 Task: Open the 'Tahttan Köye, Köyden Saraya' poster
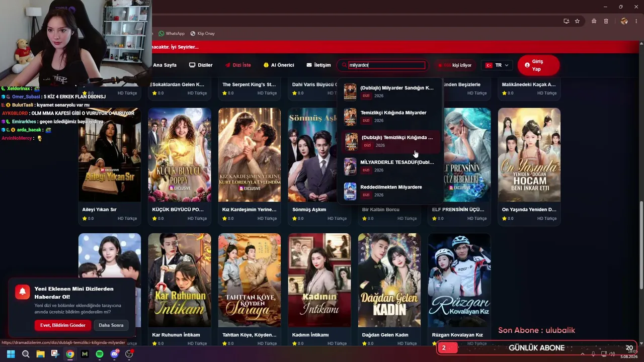point(250,280)
